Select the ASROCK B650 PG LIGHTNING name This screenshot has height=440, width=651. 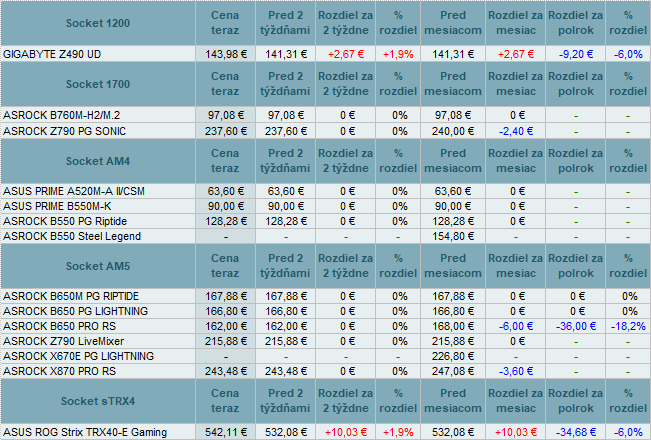75,311
